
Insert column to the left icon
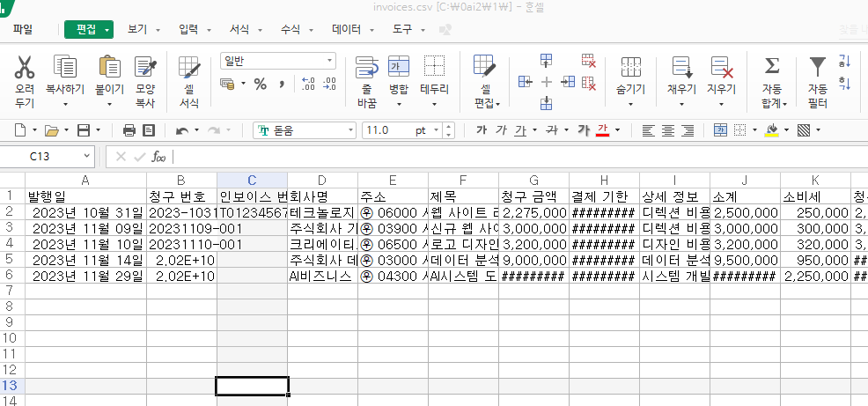point(526,82)
